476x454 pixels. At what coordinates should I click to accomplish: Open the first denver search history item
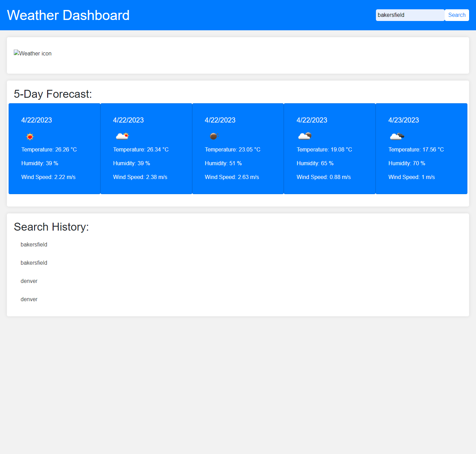click(29, 281)
